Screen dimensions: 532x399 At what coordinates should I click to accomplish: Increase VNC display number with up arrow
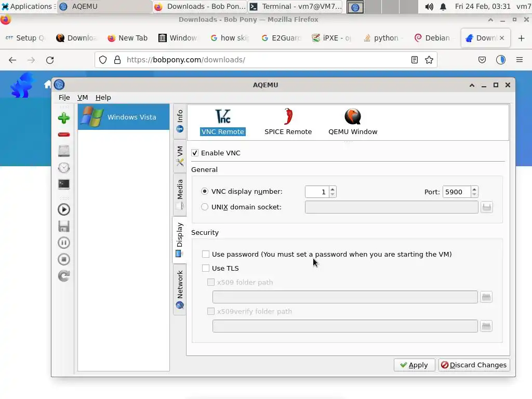pos(332,189)
